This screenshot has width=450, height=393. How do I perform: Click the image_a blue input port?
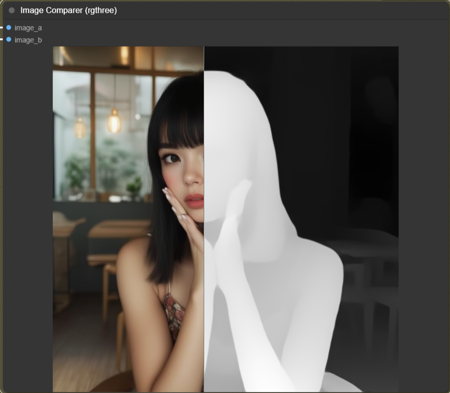(9, 28)
